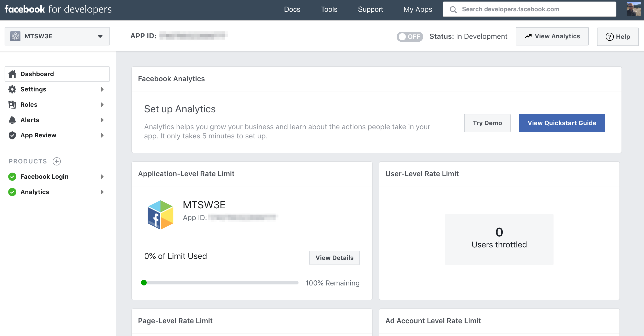Expand the Facebook Login submenu arrow

pos(102,177)
